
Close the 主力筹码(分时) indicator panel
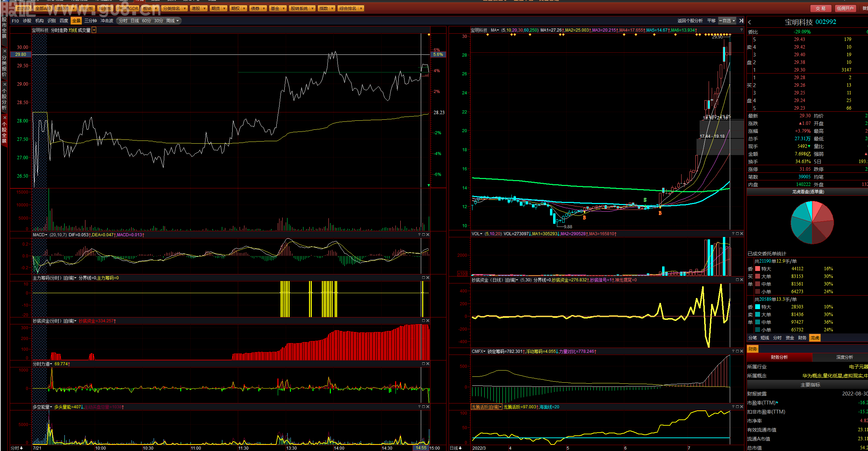pos(428,278)
